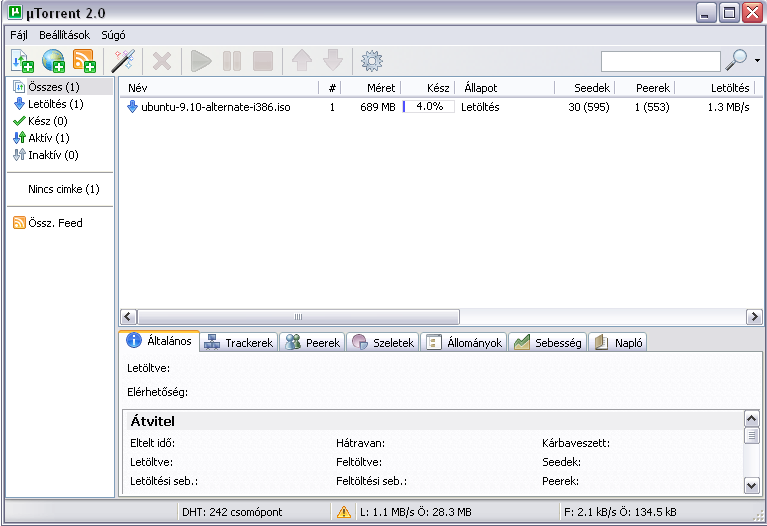Open Preferences via the gear icon
This screenshot has height=526, width=767.
[372, 61]
